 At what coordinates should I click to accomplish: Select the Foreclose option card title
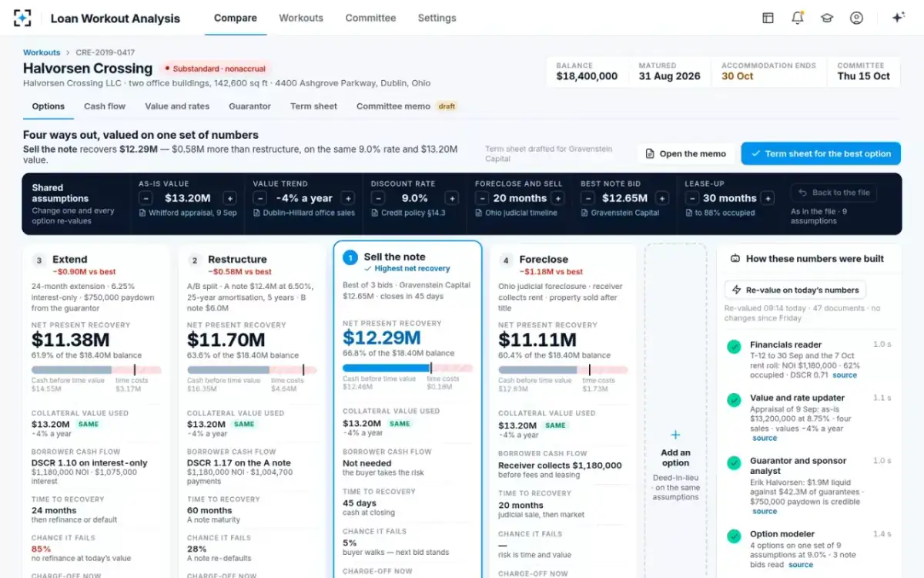(x=544, y=260)
